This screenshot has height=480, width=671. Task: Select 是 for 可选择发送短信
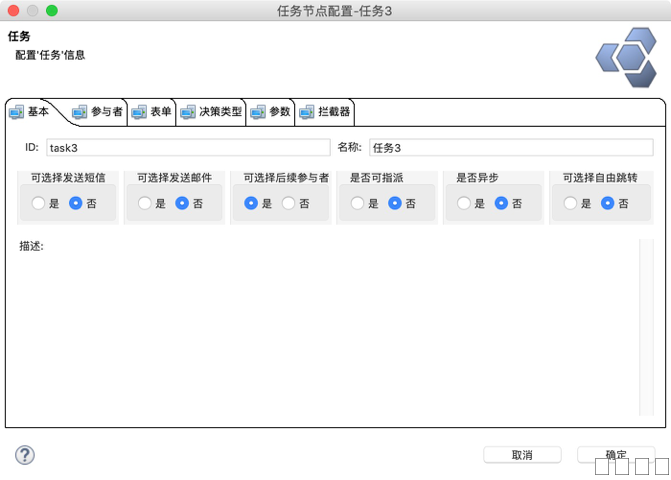point(39,203)
